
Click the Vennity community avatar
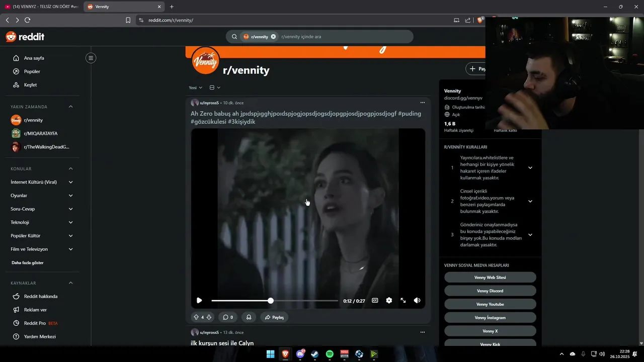coord(205,60)
